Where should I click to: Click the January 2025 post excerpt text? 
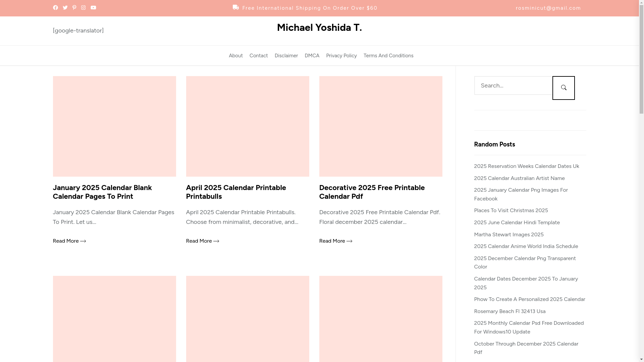[114, 217]
